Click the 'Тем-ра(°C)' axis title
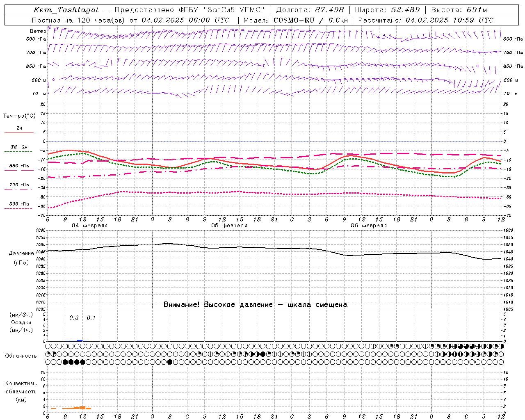Viewport: 525px width, 420px height. 19,116
